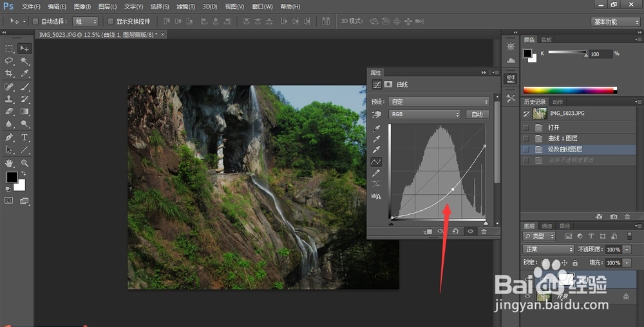Click the Properties panel vertical scrollbar
This screenshot has height=327, width=644.
tap(497, 142)
